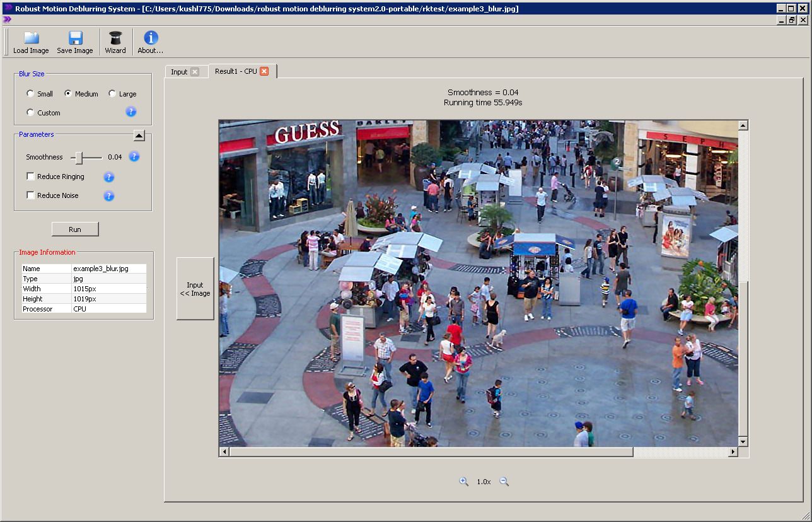The image size is (812, 522).
Task: Click the Blur Size help icon
Action: (130, 112)
